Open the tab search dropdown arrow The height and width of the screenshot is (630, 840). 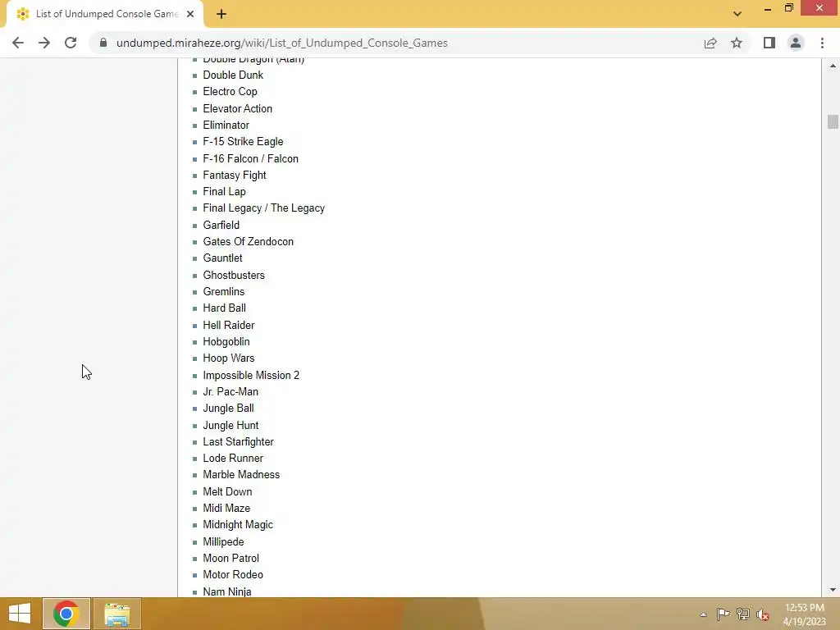tap(737, 14)
